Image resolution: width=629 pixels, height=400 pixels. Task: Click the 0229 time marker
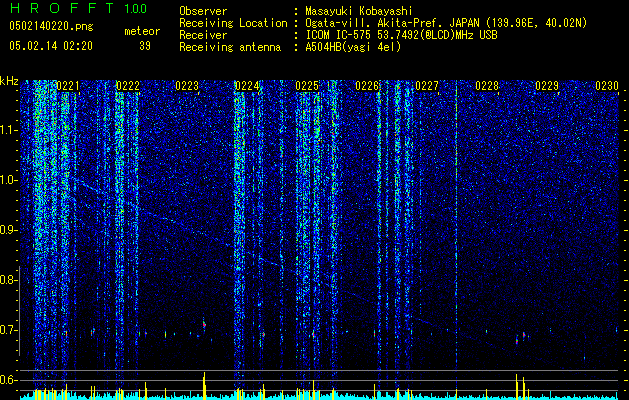pos(547,86)
